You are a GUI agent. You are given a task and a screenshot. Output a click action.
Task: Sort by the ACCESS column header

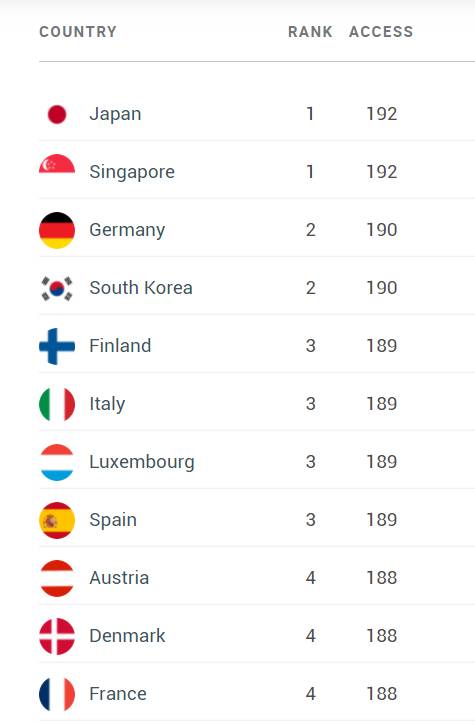(381, 32)
